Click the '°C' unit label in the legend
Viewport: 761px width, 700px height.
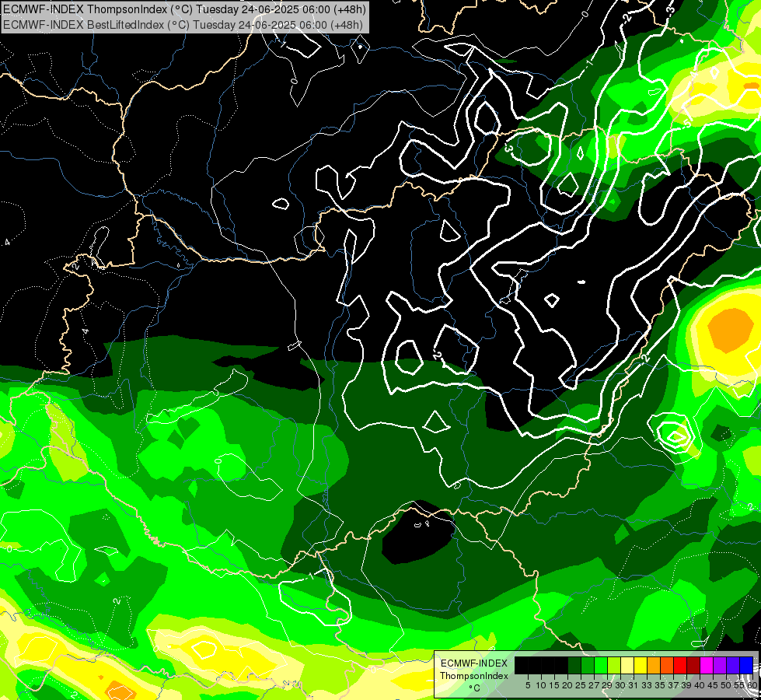point(475,688)
